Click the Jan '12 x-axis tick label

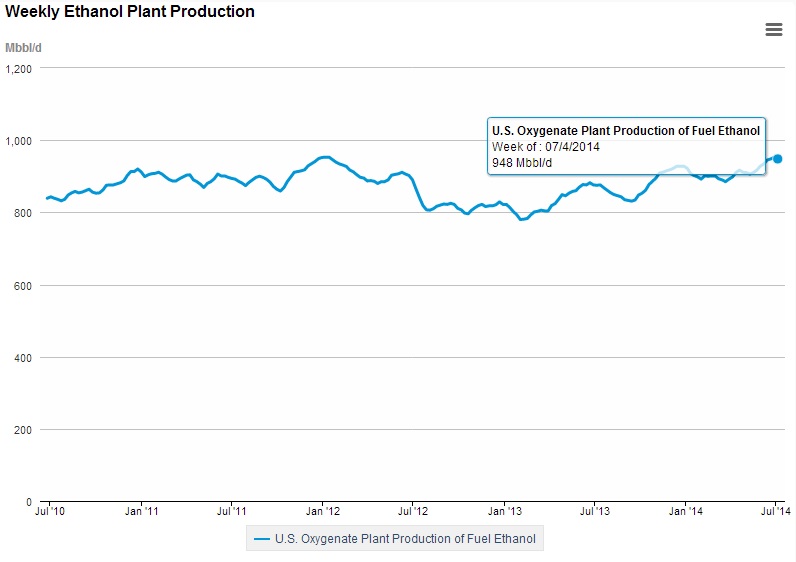coord(323,512)
